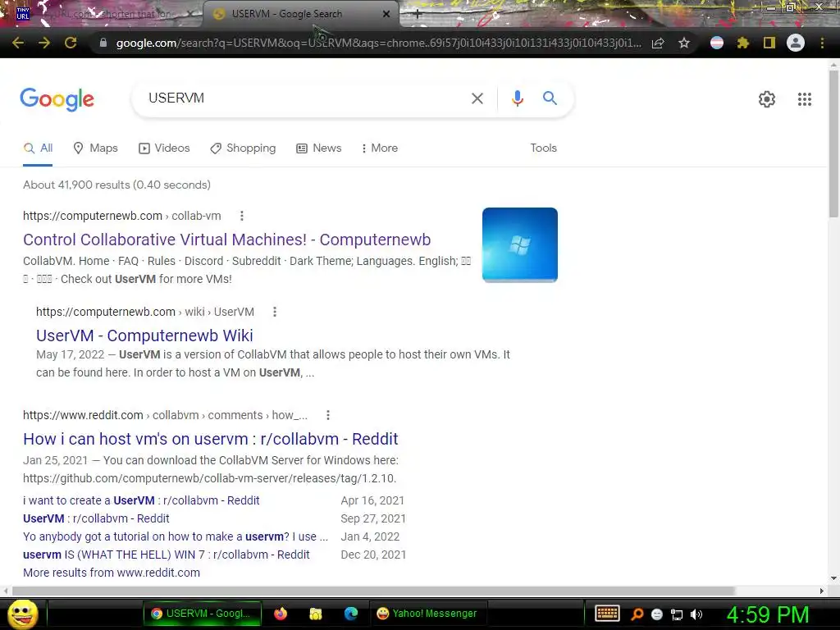The image size is (840, 630).
Task: Switch to the News tab
Action: click(319, 148)
